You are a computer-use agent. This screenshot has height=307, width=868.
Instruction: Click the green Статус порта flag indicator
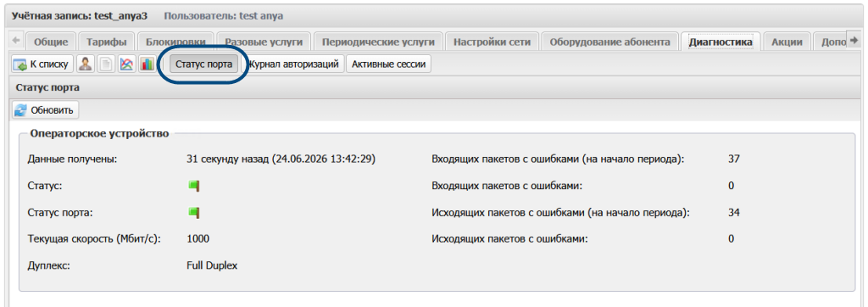(194, 212)
